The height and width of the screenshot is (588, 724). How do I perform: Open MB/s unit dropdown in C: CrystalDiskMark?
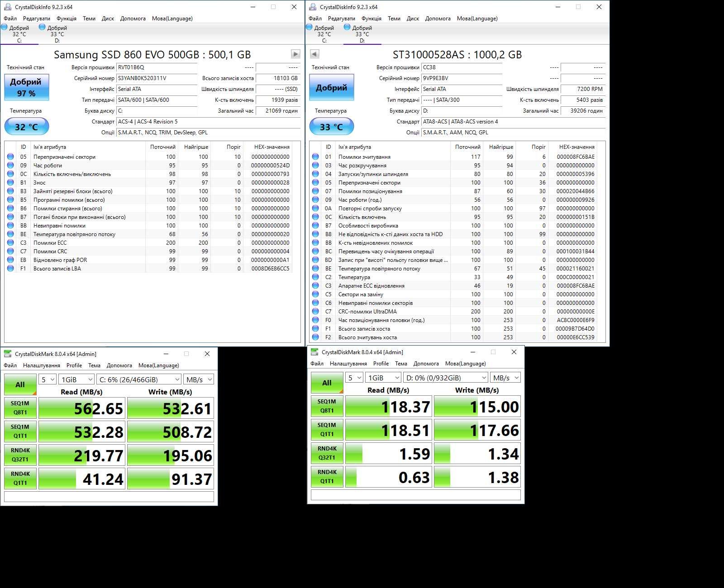tap(199, 379)
